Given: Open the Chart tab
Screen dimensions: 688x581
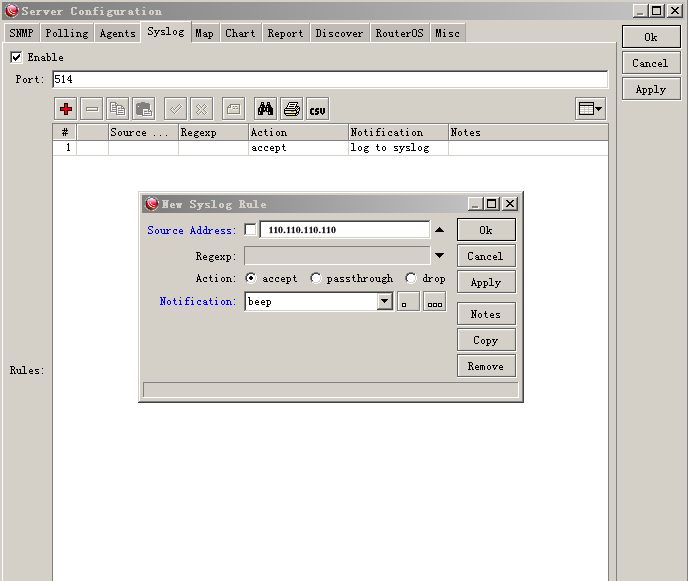Looking at the screenshot, I should click(x=240, y=33).
